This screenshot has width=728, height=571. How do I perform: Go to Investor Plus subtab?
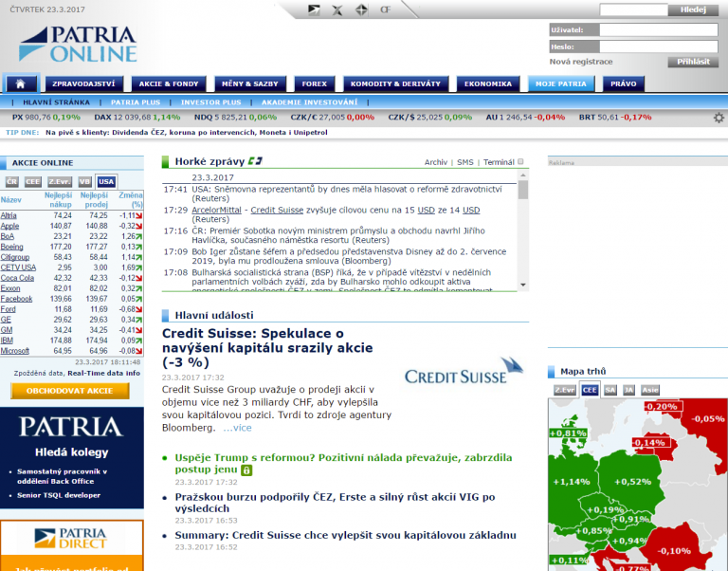click(210, 101)
